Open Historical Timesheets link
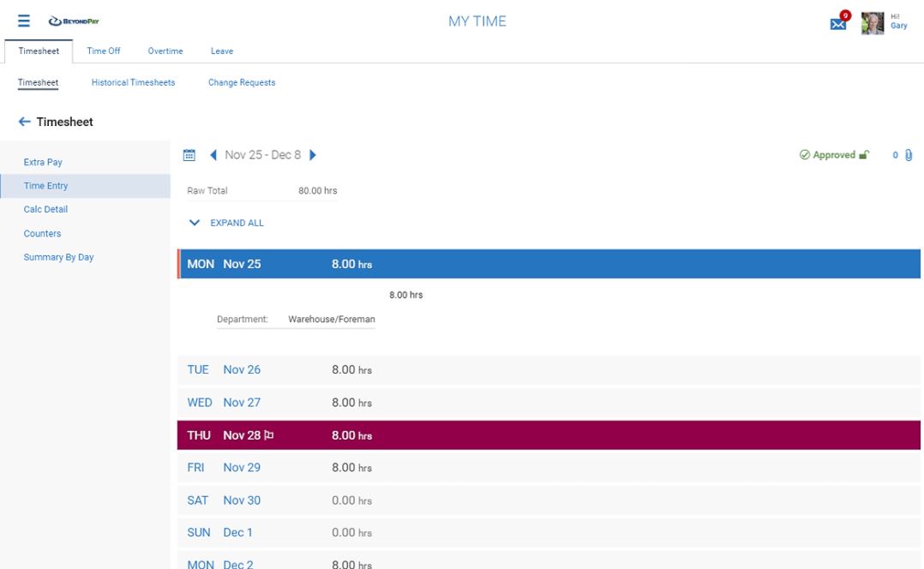The image size is (924, 569). point(133,83)
